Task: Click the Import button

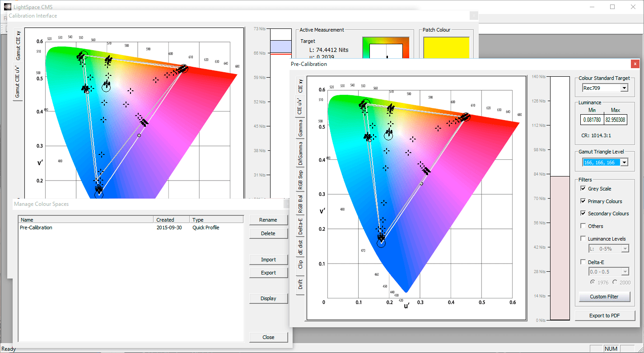Action: pos(268,260)
